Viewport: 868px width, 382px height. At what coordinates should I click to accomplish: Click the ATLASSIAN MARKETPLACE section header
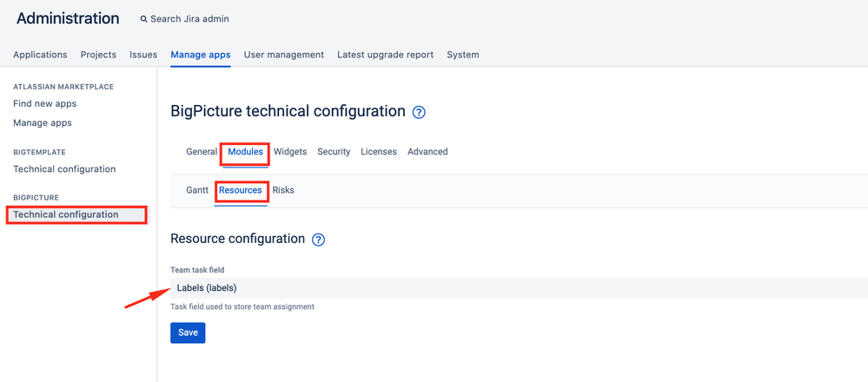click(x=63, y=87)
